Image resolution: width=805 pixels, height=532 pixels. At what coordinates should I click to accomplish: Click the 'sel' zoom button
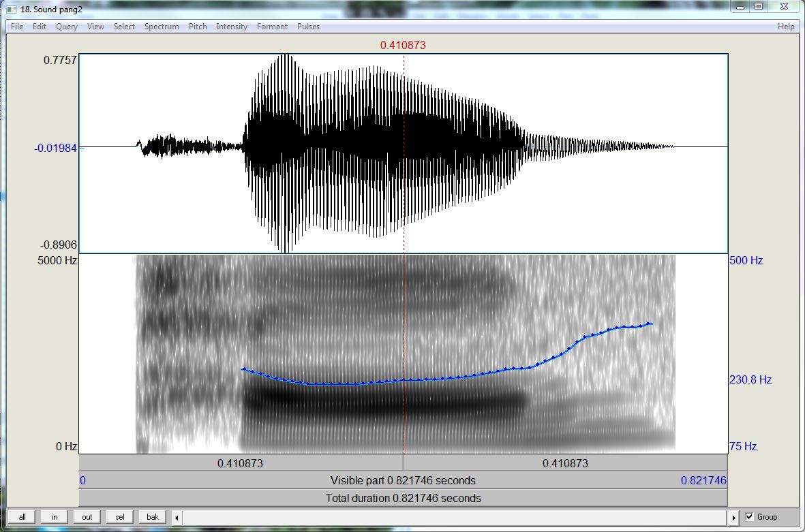coord(119,516)
